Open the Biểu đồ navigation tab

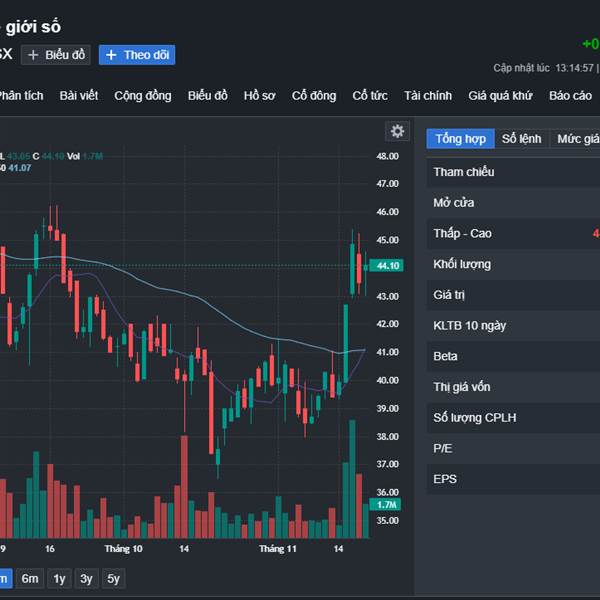(207, 96)
